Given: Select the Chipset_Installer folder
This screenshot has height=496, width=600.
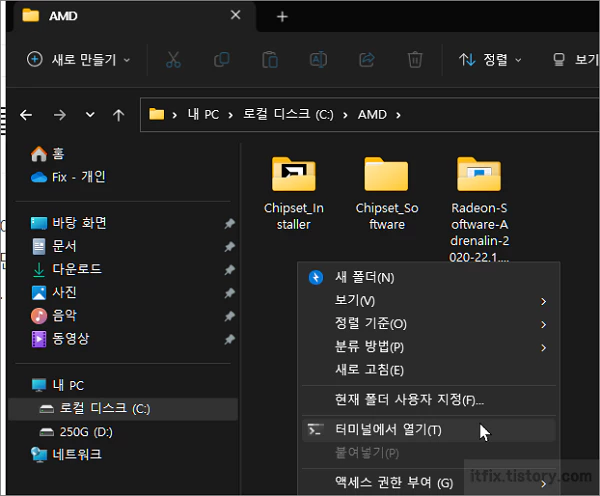Looking at the screenshot, I should [x=293, y=193].
